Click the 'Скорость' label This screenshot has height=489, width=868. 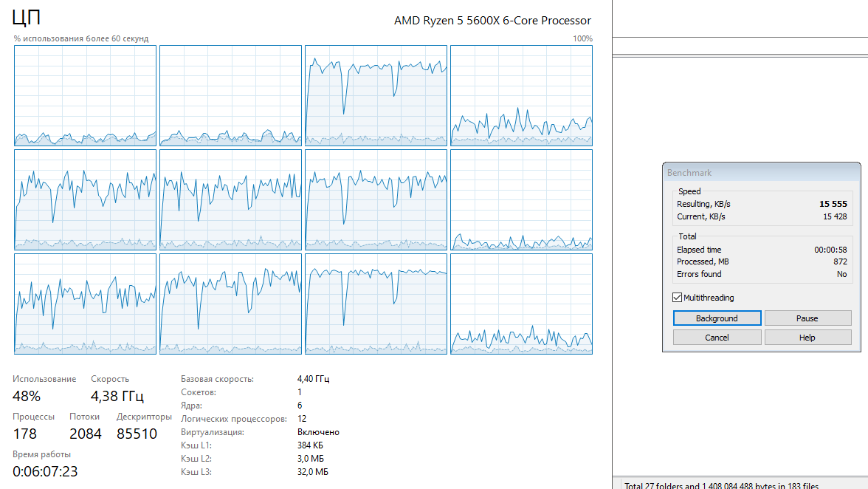click(x=109, y=379)
